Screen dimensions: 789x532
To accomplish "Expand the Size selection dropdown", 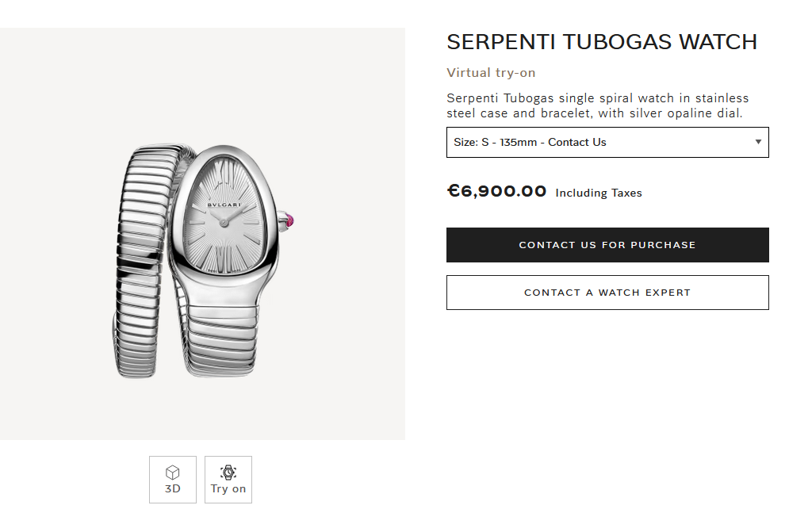I will (x=607, y=143).
